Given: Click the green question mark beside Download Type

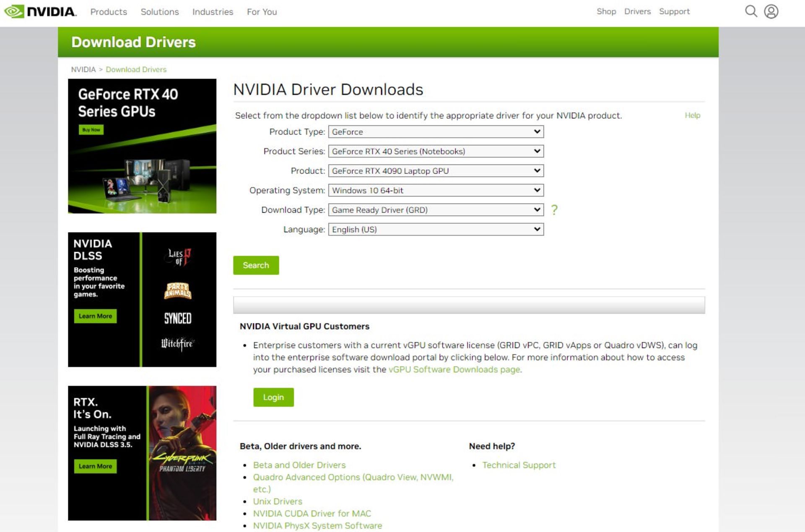Looking at the screenshot, I should (x=554, y=209).
